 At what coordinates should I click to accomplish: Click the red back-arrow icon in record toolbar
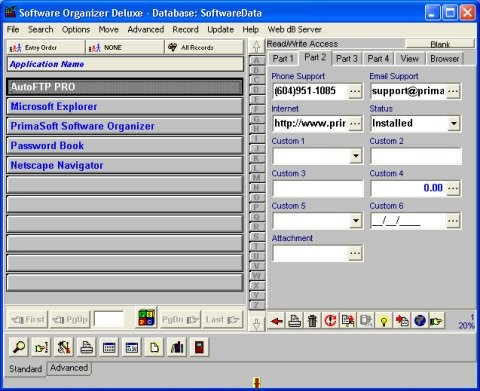click(277, 321)
